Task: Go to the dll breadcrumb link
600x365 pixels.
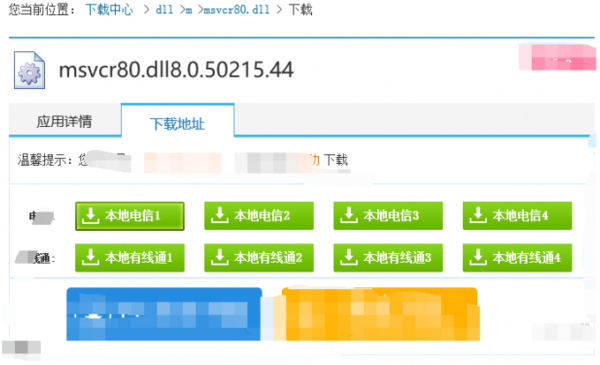Action: pos(164,10)
